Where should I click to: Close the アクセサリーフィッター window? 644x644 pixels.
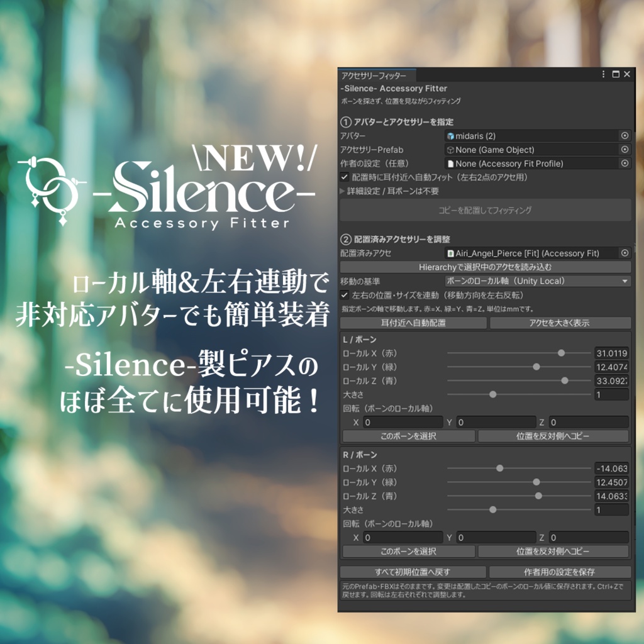coord(627,74)
